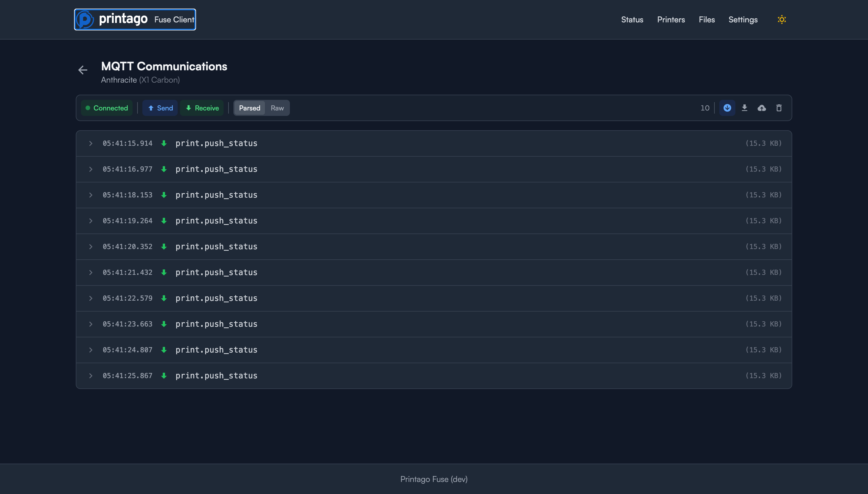Toggle auto-scroll to latest message

727,108
